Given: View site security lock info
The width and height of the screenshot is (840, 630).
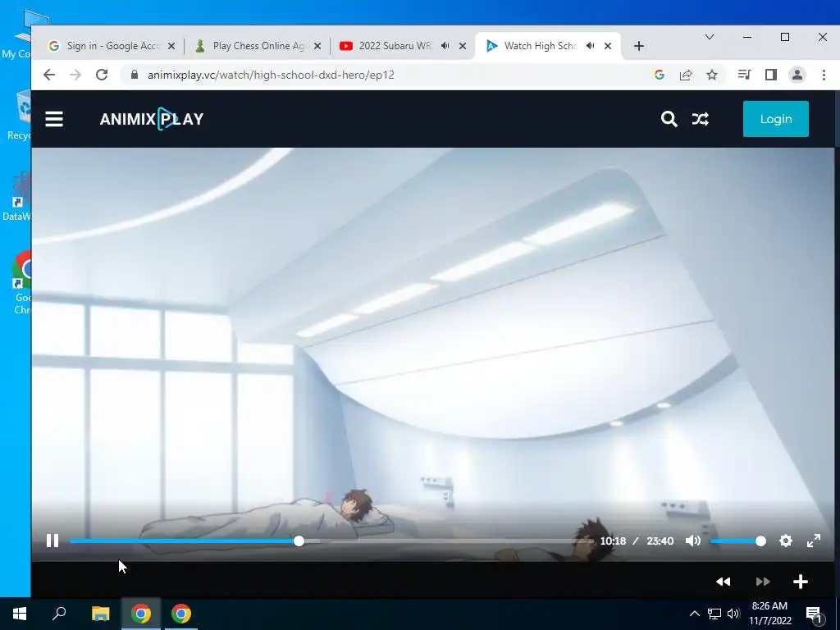Looking at the screenshot, I should 135,75.
